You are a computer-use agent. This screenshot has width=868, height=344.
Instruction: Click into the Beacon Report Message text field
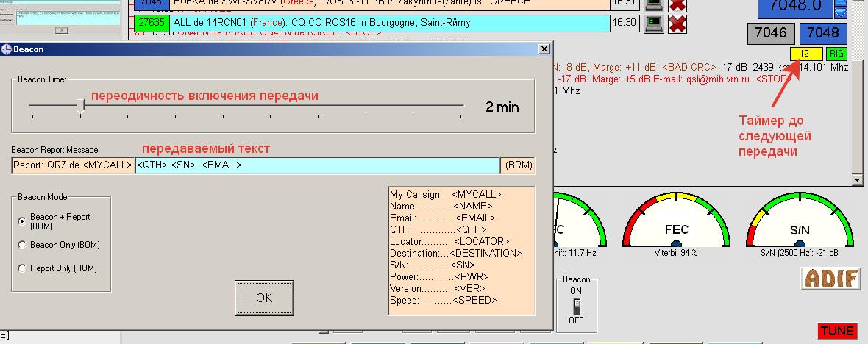tap(316, 165)
